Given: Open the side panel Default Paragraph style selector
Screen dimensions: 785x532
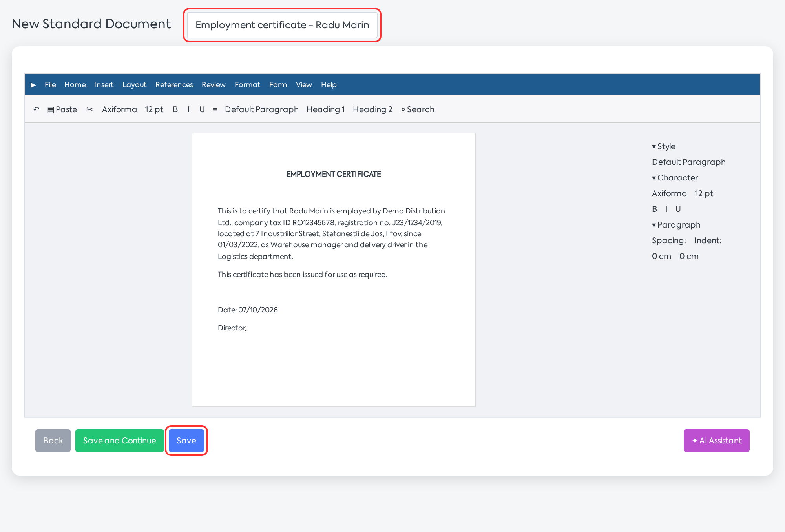Looking at the screenshot, I should (x=688, y=162).
